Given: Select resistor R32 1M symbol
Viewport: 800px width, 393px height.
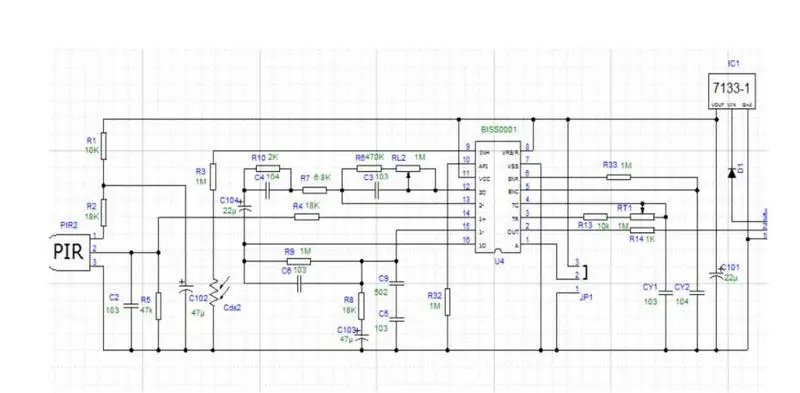Looking at the screenshot, I should pyautogui.click(x=447, y=302).
